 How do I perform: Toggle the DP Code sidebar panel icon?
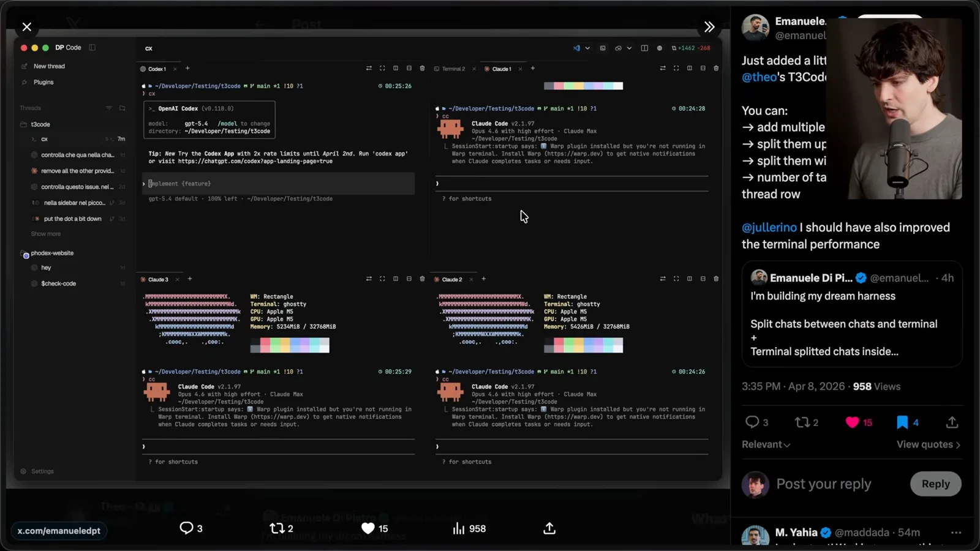92,48
